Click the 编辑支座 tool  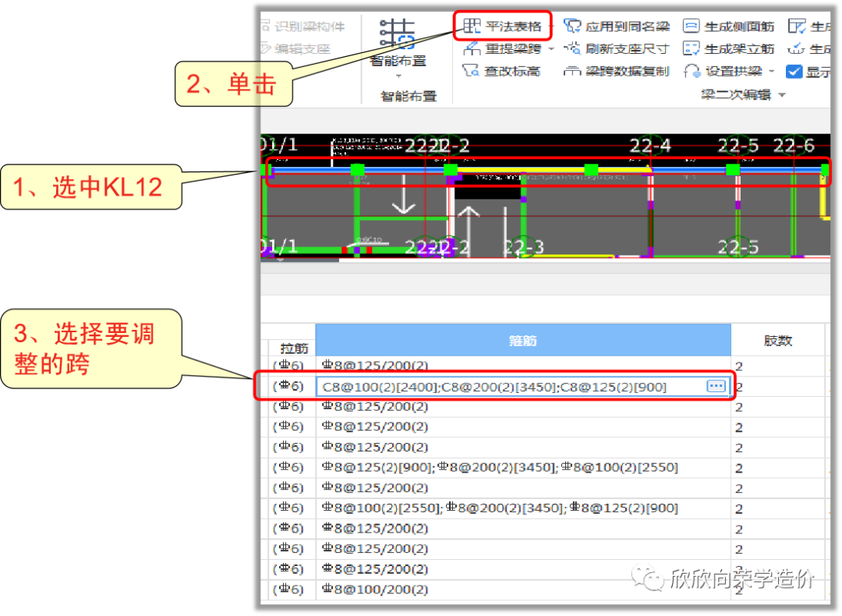pyautogui.click(x=296, y=49)
